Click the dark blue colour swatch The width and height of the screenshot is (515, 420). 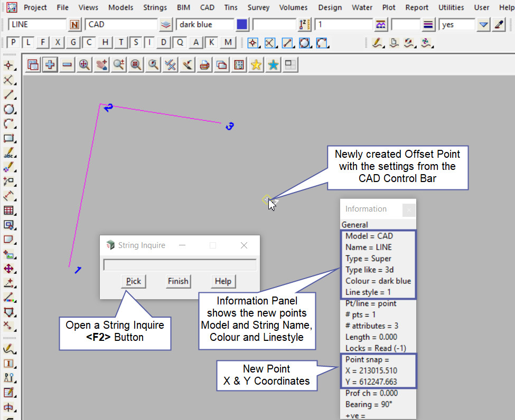coord(242,25)
